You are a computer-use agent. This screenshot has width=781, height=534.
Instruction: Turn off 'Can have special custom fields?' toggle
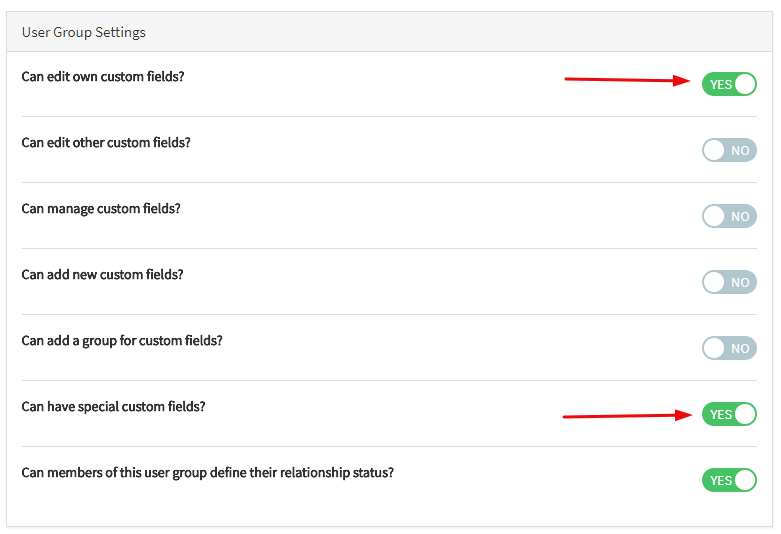[x=729, y=414]
